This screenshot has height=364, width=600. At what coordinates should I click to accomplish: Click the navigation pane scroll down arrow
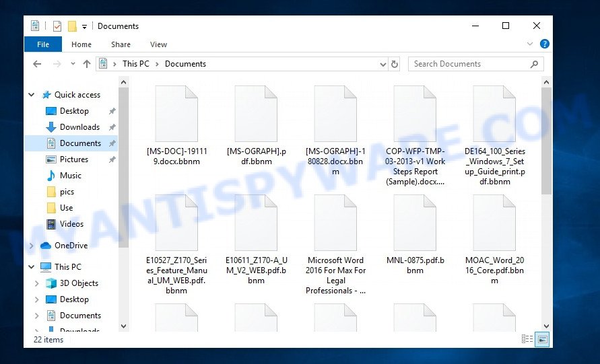click(124, 326)
